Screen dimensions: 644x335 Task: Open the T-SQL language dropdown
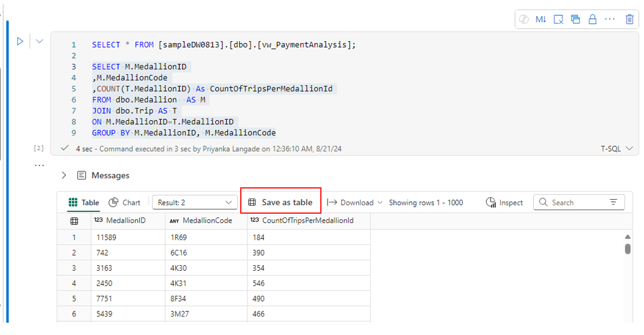coord(617,149)
